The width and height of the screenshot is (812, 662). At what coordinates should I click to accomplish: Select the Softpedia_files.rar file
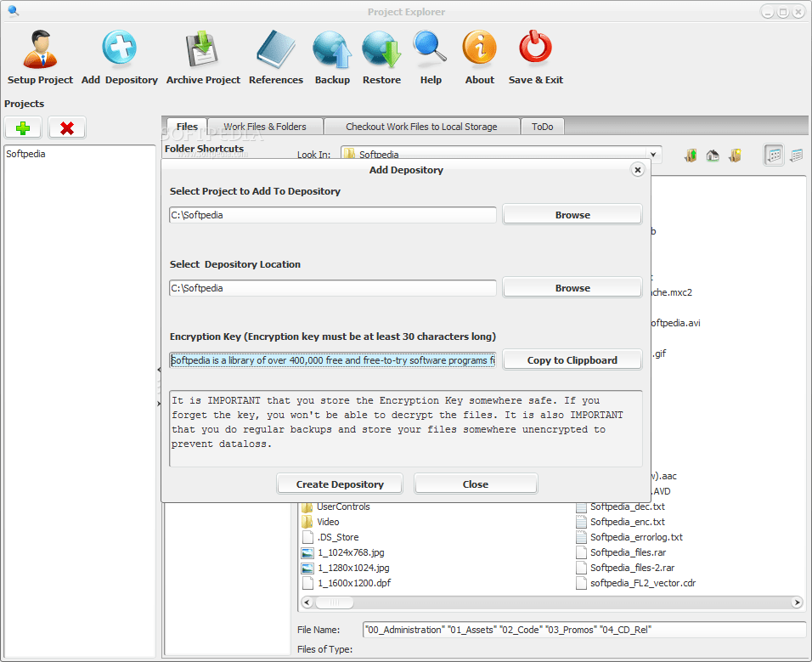(x=621, y=552)
